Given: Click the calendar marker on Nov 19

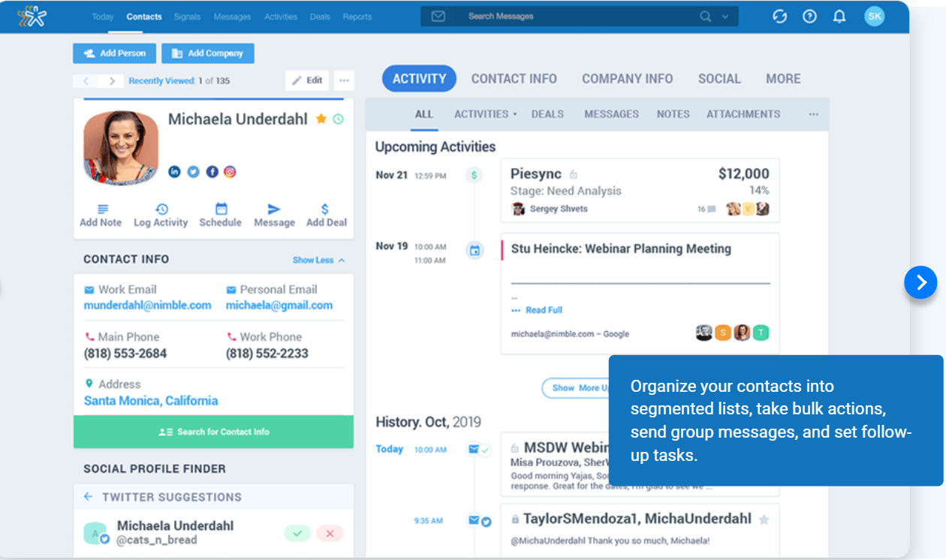Looking at the screenshot, I should point(475,251).
